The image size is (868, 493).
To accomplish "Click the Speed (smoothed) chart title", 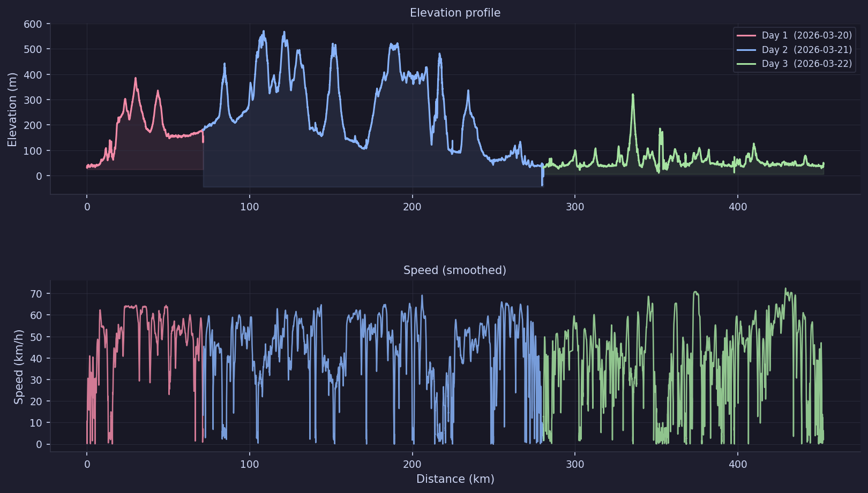I will coord(454,270).
